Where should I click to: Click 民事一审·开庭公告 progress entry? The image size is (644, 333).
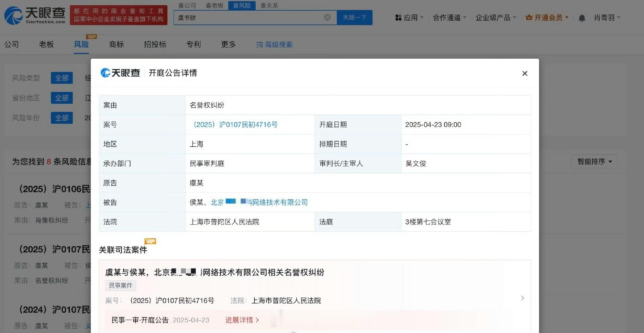(x=140, y=320)
